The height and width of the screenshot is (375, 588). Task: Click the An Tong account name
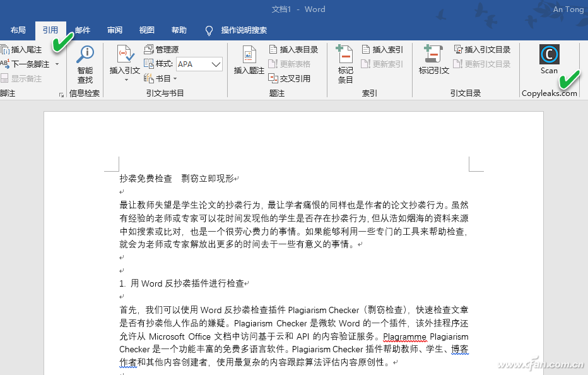[x=568, y=9]
